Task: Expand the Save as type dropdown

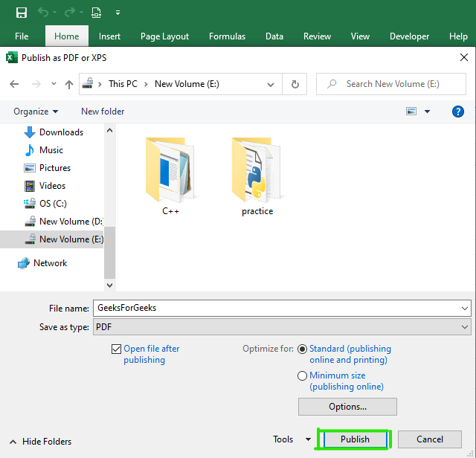Action: point(465,327)
